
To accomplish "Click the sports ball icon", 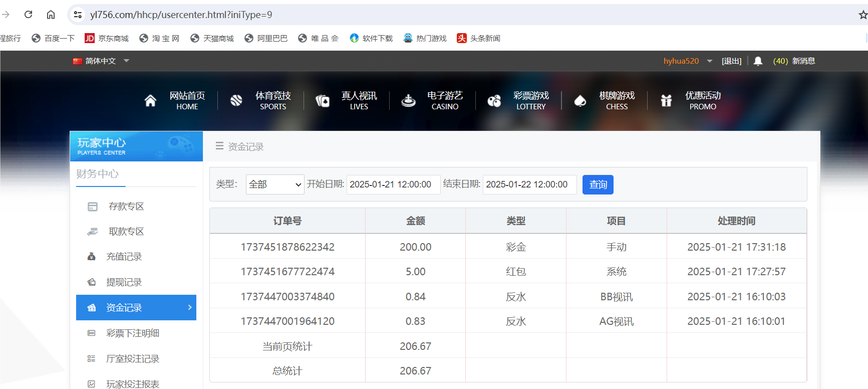I will 236,101.
